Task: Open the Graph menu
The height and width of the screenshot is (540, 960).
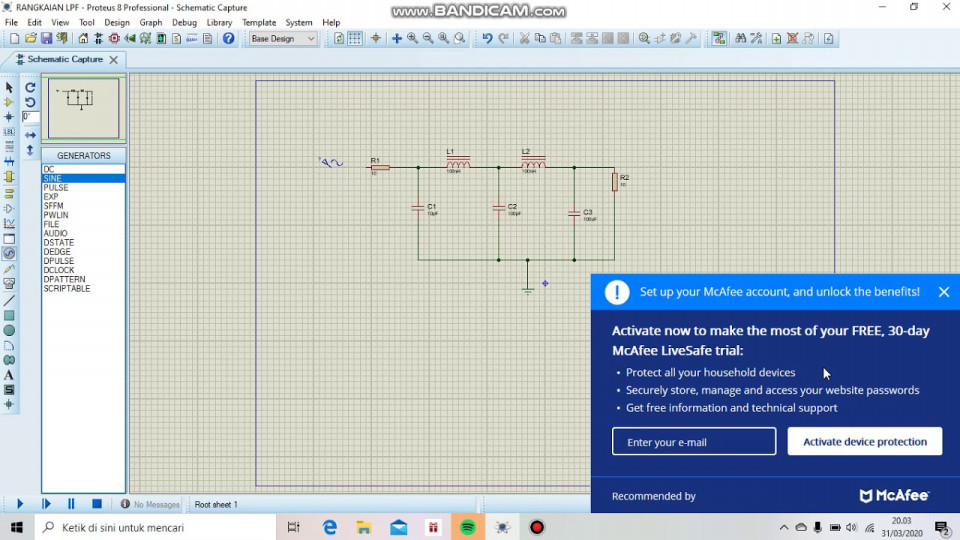Action: 151,22
